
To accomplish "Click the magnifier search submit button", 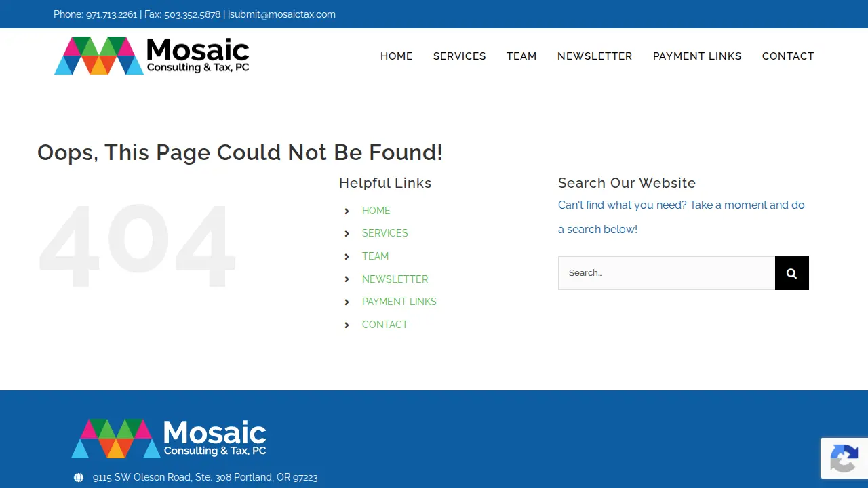I will click(791, 273).
